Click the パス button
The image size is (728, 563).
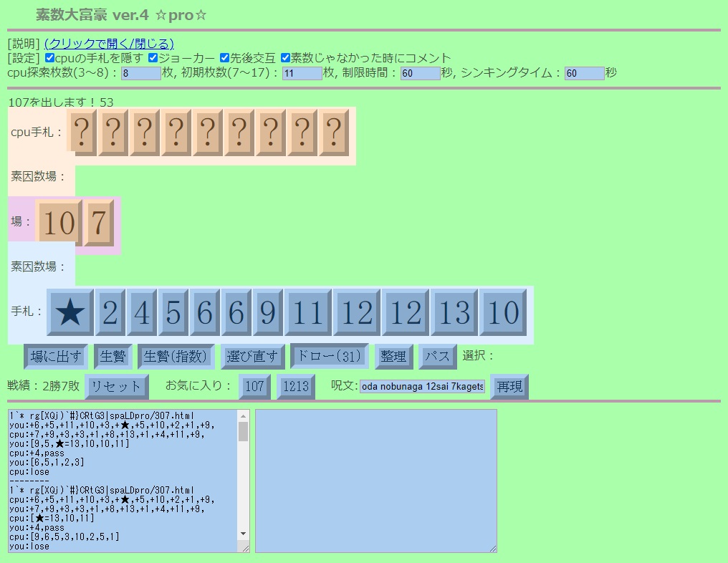437,357
